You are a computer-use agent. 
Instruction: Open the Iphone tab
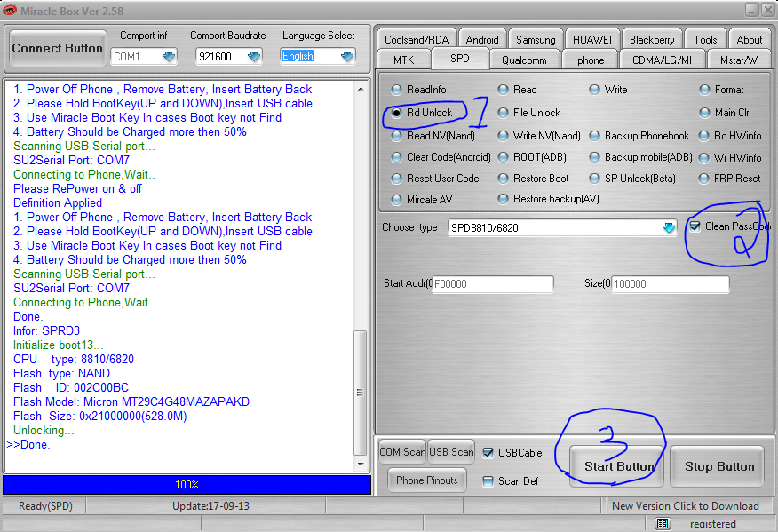tap(590, 60)
